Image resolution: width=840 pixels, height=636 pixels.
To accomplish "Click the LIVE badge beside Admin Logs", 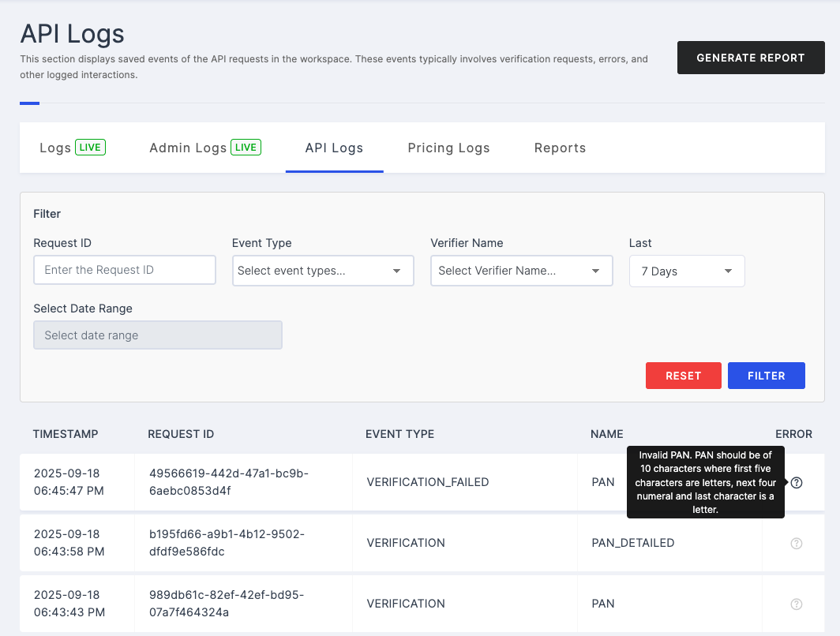I will click(246, 147).
